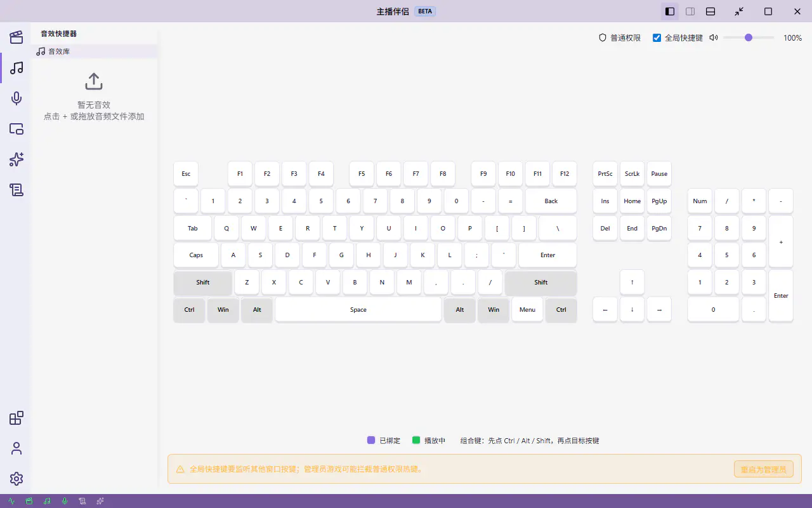
Task: Click the microphone icon in the status bar
Action: (65, 501)
